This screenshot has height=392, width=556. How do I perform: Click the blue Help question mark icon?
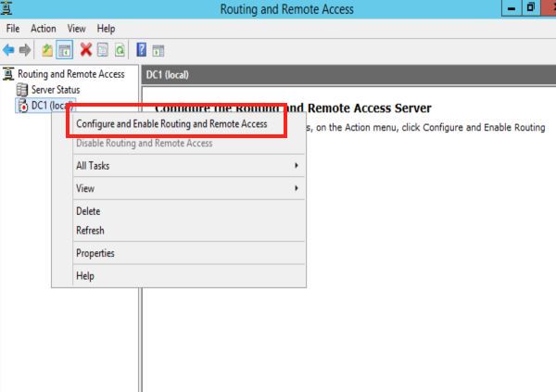141,50
